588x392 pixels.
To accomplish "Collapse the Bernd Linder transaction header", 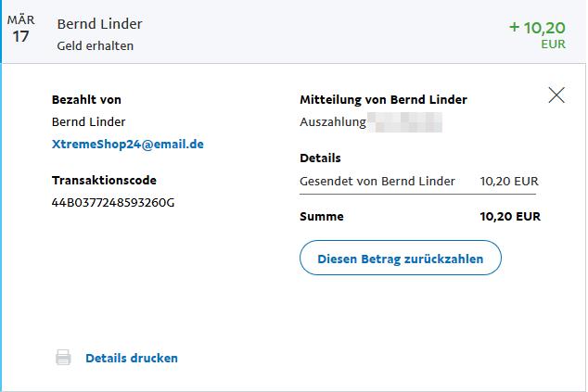I will [278, 32].
